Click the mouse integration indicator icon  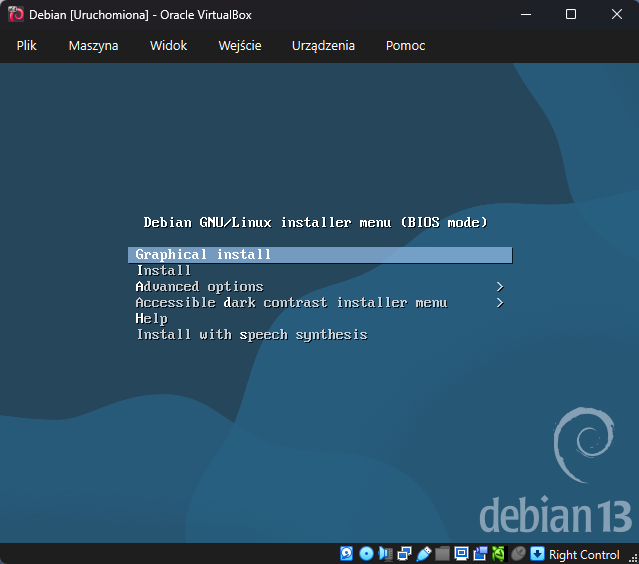(x=517, y=554)
